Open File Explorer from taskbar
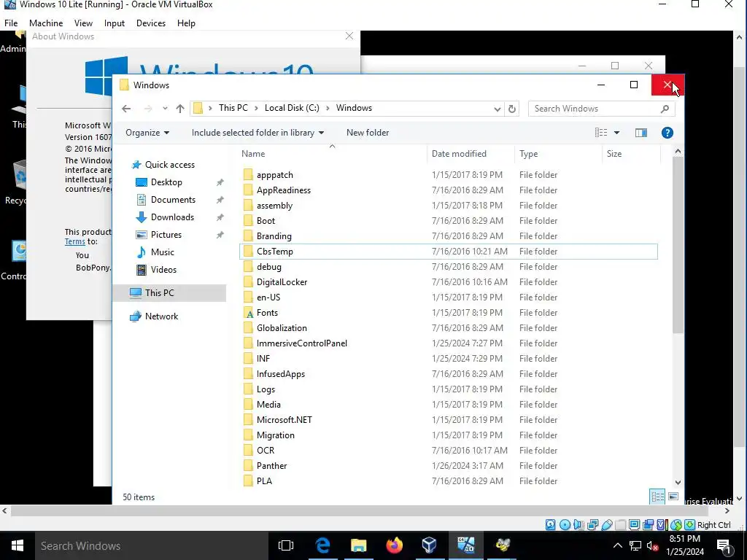Image resolution: width=747 pixels, height=560 pixels. point(359,545)
